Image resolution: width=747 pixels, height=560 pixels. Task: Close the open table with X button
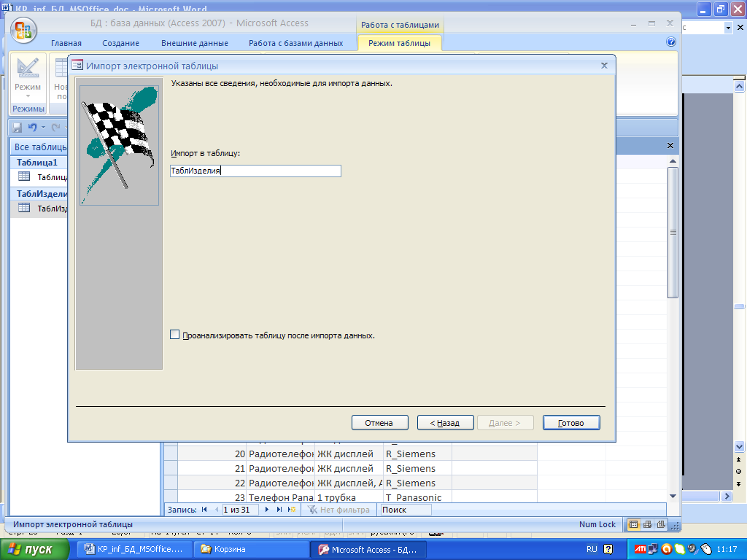click(x=670, y=145)
